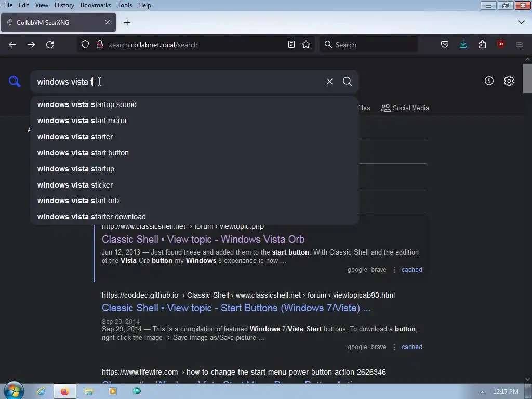Toggle reader view icon in address bar
The image size is (532, 399).
[291, 45]
